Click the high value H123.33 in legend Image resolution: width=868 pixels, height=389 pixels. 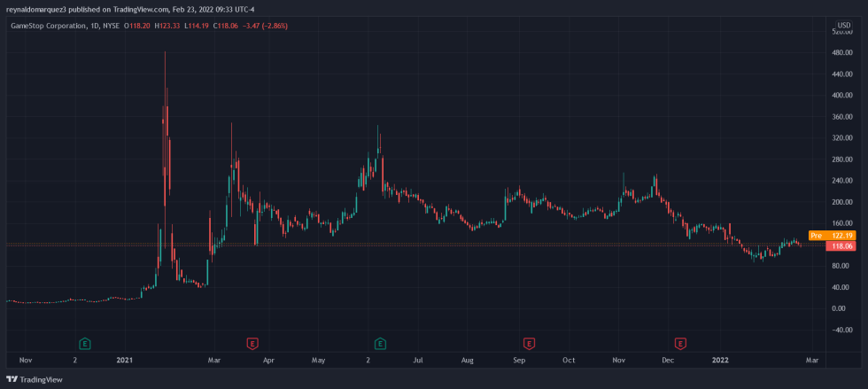167,26
